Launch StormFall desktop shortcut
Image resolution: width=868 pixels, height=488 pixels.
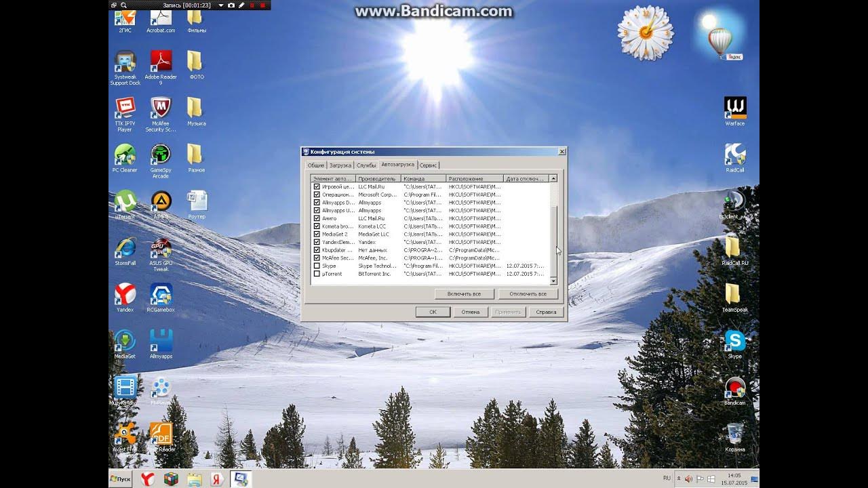click(125, 251)
